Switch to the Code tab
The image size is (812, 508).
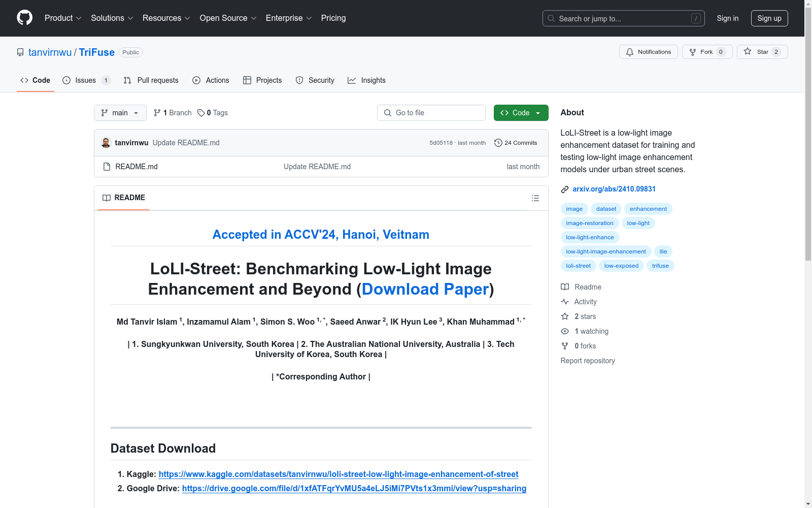coord(36,80)
